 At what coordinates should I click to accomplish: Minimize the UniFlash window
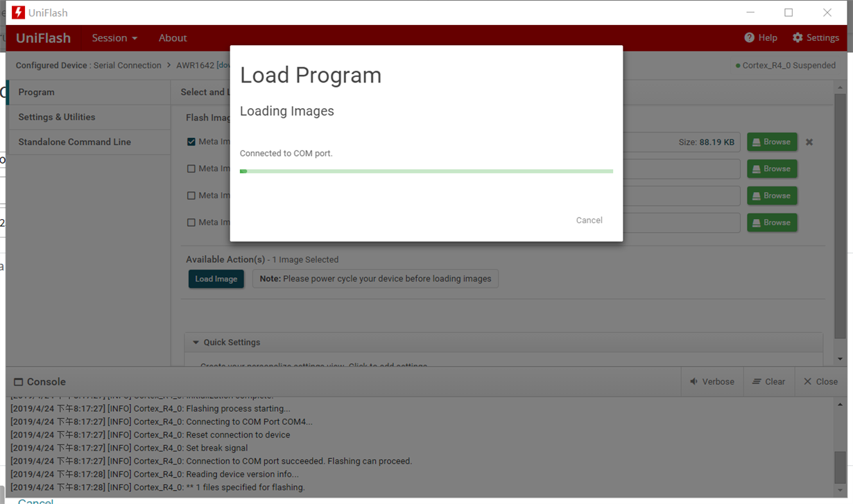(x=750, y=12)
